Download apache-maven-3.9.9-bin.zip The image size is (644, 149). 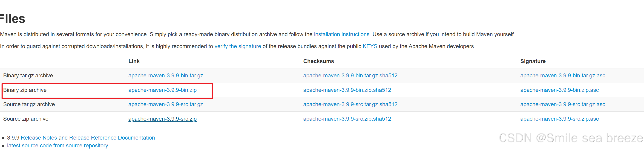pyautogui.click(x=162, y=90)
